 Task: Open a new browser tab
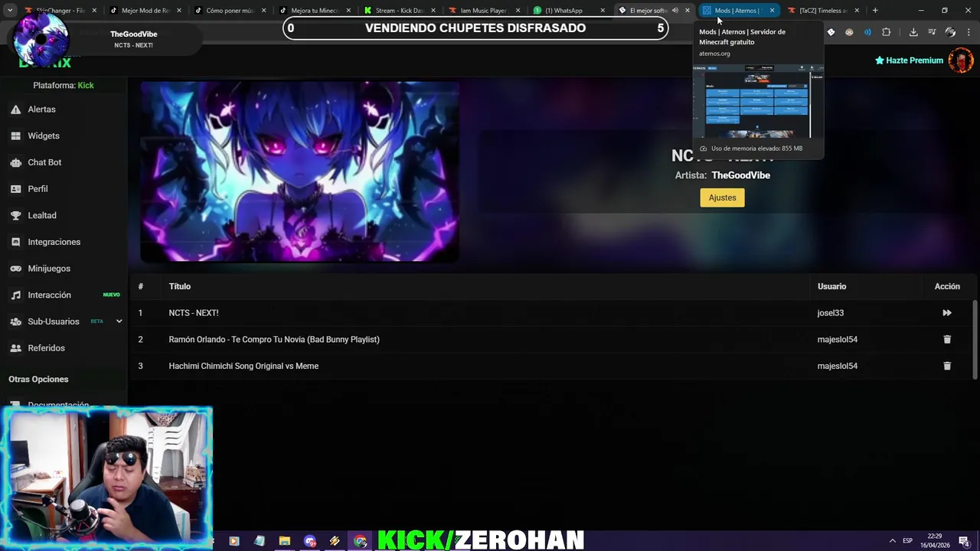coord(875,11)
